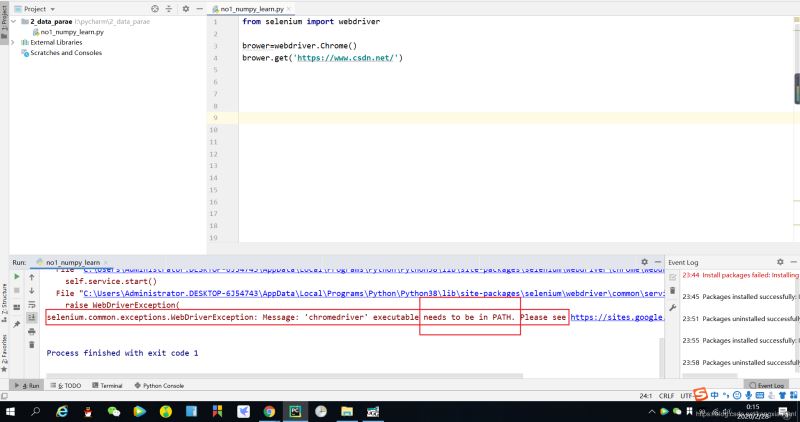Select Scratches and Consoles
This screenshot has height=422, width=800.
point(66,53)
